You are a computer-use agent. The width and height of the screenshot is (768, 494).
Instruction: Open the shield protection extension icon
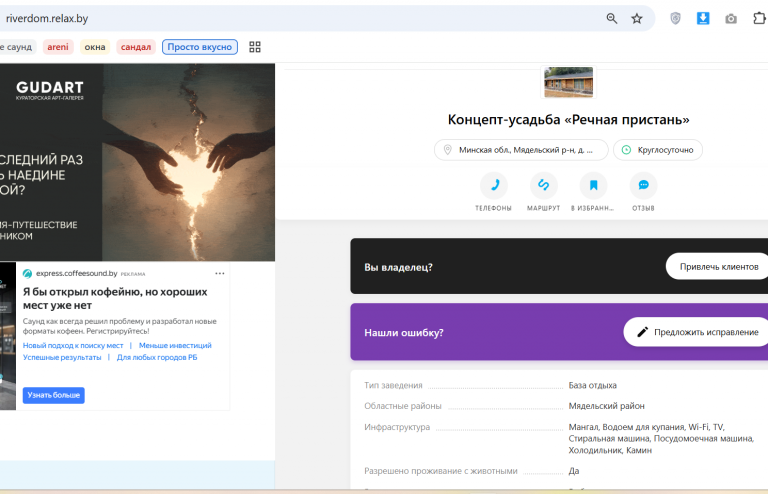675,19
